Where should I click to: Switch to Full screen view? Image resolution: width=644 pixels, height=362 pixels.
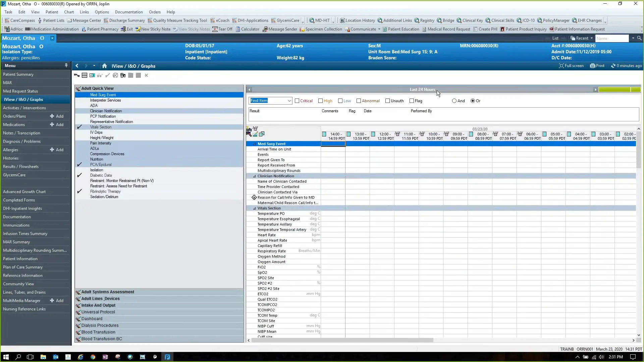pyautogui.click(x=571, y=65)
